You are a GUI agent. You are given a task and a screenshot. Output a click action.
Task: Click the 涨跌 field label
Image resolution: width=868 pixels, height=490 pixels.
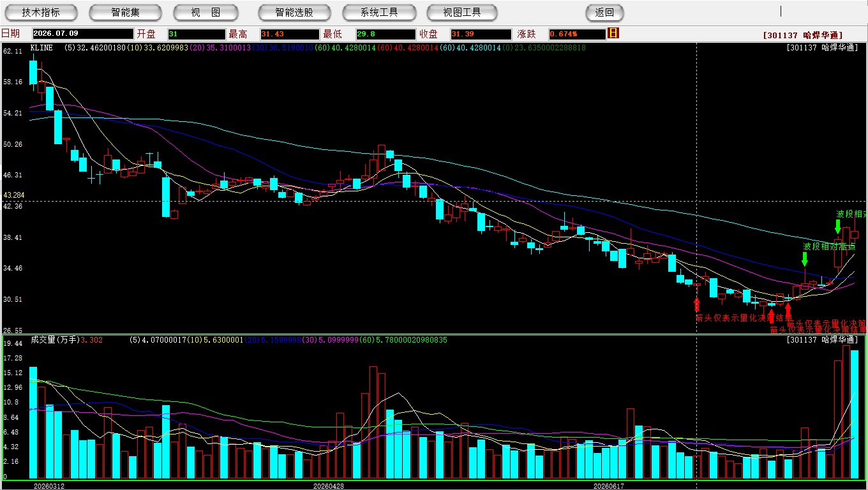coord(527,34)
